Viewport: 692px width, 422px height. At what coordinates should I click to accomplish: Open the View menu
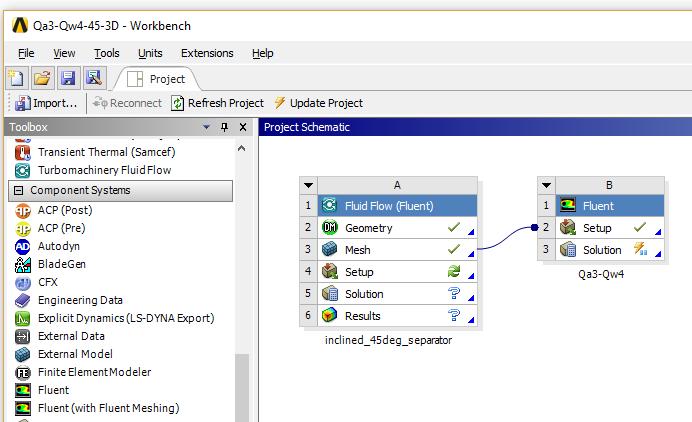coord(64,53)
